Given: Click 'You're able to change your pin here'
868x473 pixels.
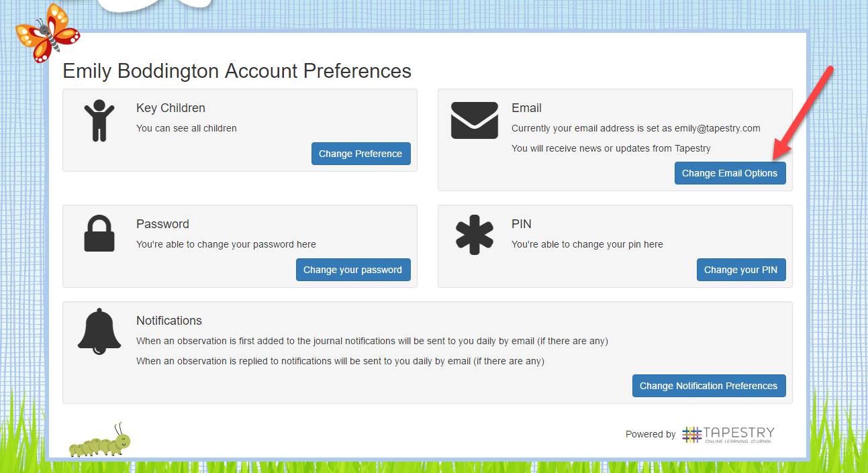Looking at the screenshot, I should 587,244.
